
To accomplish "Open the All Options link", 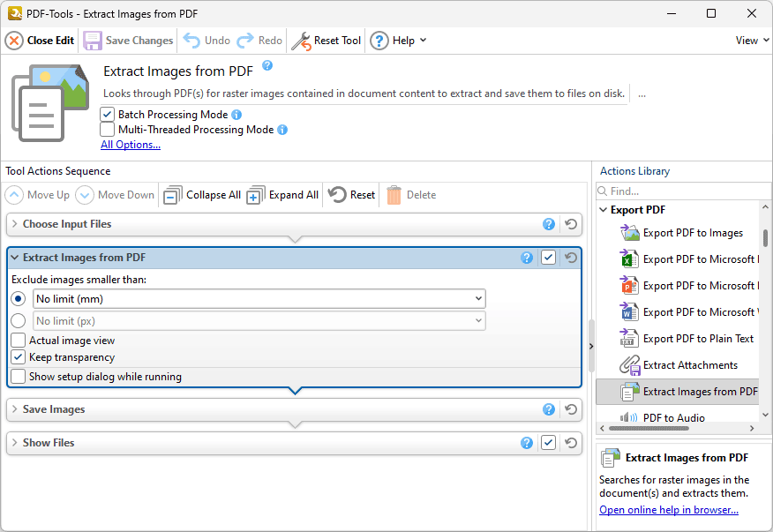I will coord(131,145).
